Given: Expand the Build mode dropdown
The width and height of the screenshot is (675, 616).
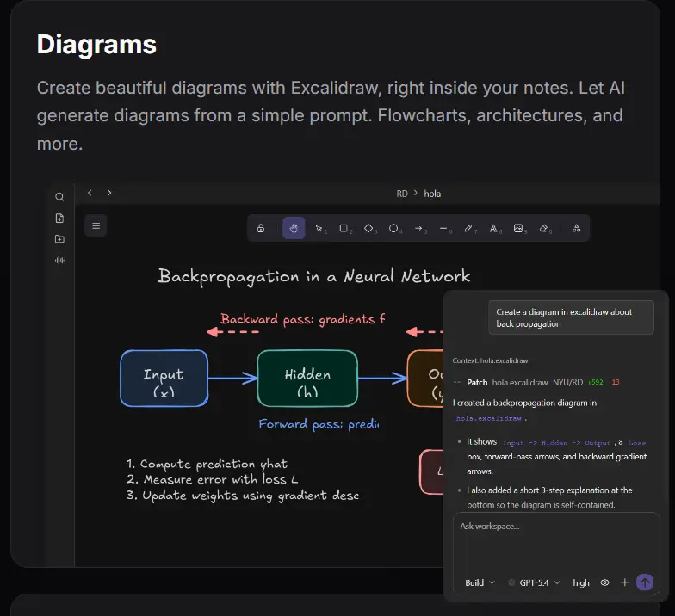Looking at the screenshot, I should [480, 582].
